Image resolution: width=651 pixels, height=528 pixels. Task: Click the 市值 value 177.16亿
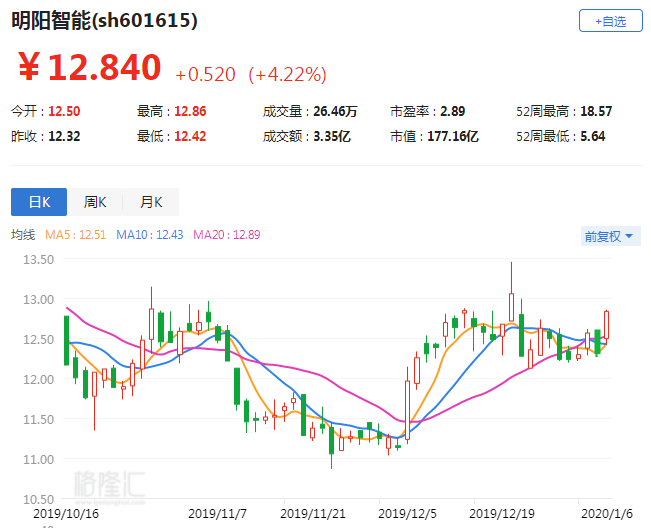tap(453, 136)
